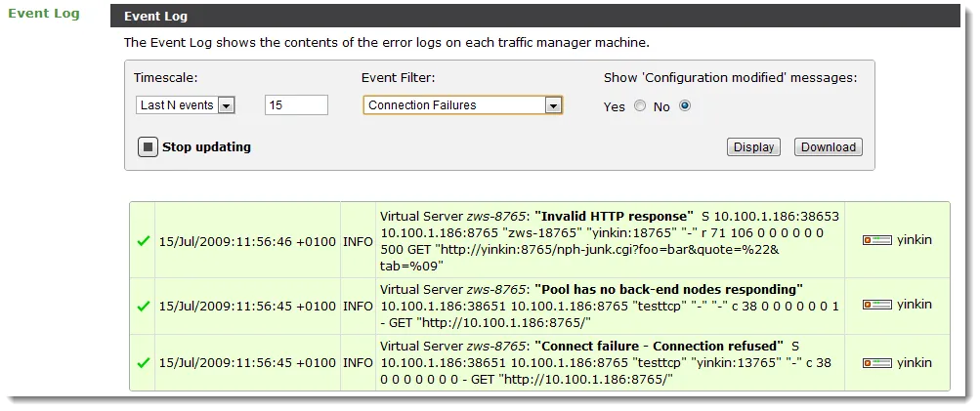
Task: Click the Timescale: label
Action: [x=166, y=78]
